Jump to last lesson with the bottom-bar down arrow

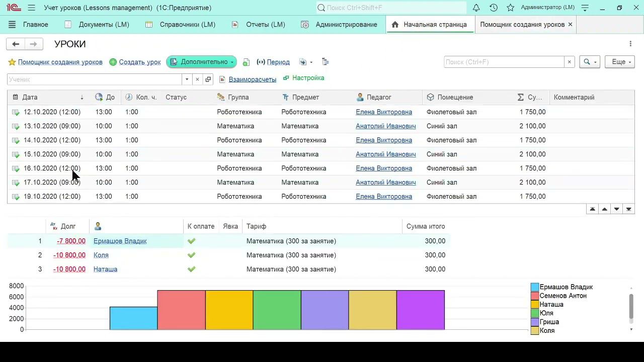point(628,209)
